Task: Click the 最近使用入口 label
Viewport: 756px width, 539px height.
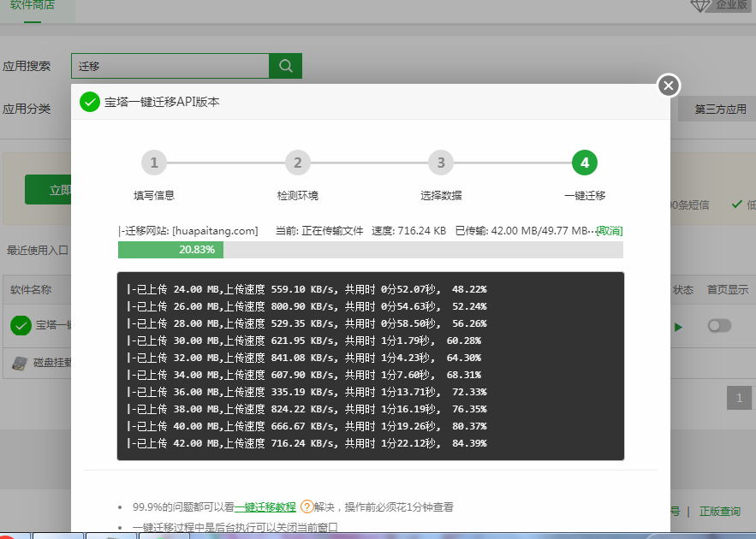Action: 37,250
